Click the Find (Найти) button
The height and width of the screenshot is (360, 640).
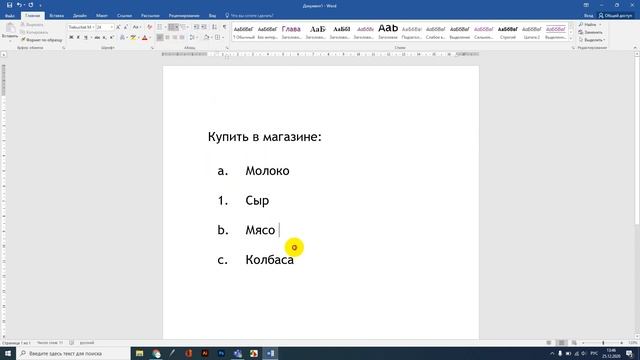(x=589, y=24)
